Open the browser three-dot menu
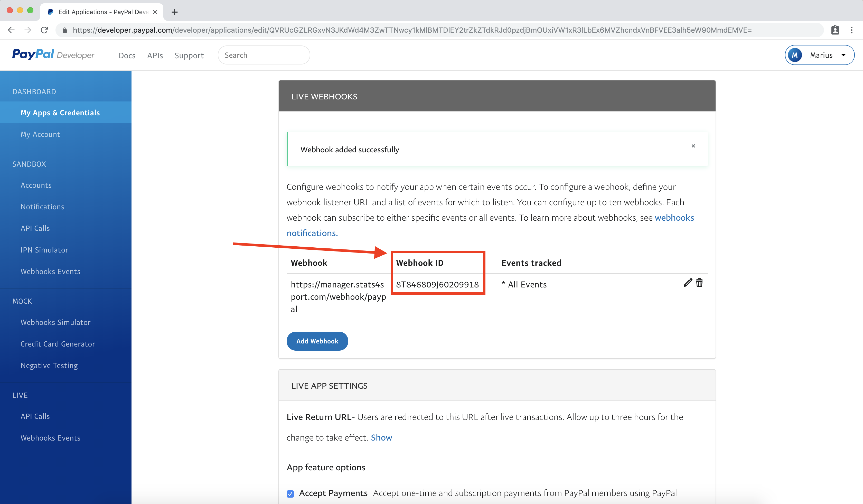Screen dimensions: 863x504 tap(851, 30)
